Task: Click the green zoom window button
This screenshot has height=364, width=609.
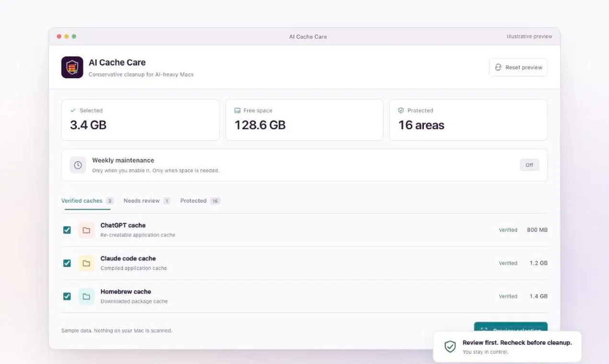Action: coord(74,36)
